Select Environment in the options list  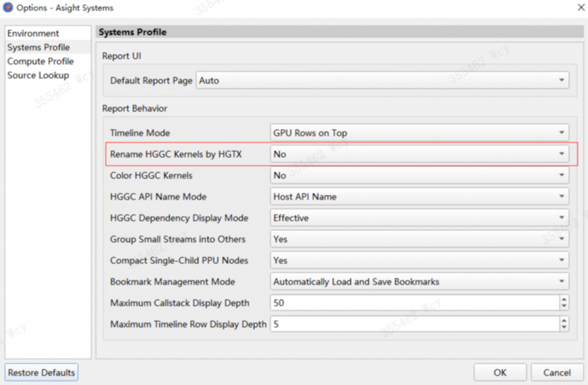48,33
